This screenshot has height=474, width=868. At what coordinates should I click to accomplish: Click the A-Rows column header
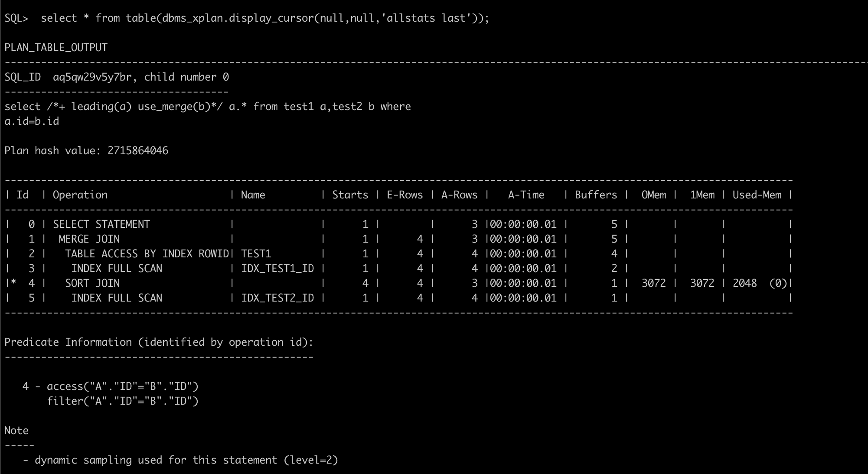coord(459,195)
